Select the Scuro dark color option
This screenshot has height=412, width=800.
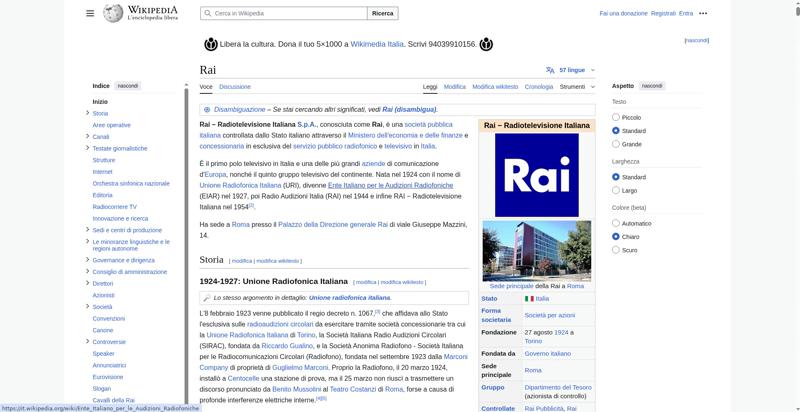tap(615, 250)
